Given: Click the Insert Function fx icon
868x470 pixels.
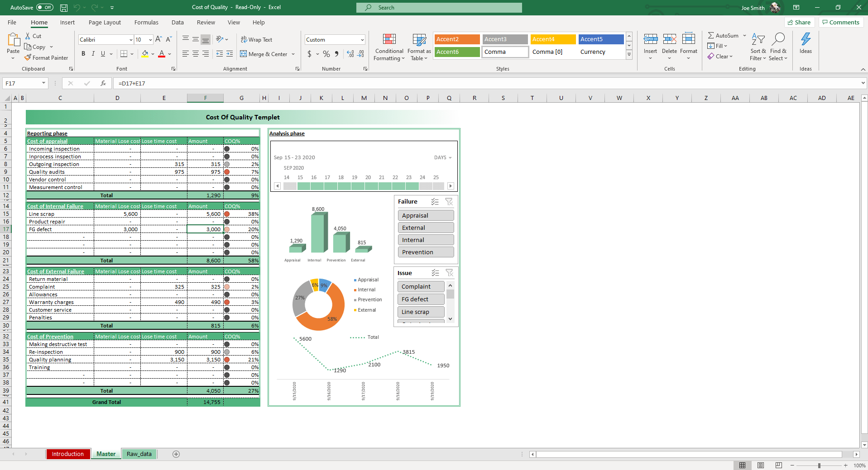Looking at the screenshot, I should point(103,83).
